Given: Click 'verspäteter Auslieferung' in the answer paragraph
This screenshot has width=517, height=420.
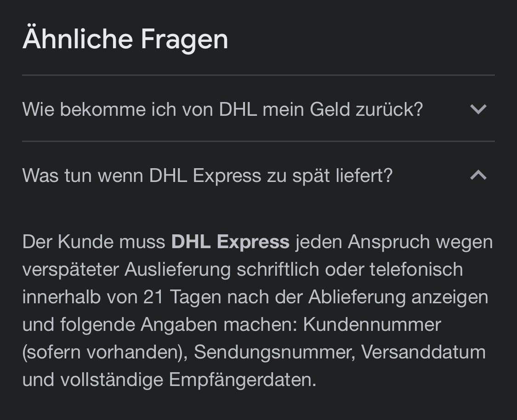Looking at the screenshot, I should 127,270.
